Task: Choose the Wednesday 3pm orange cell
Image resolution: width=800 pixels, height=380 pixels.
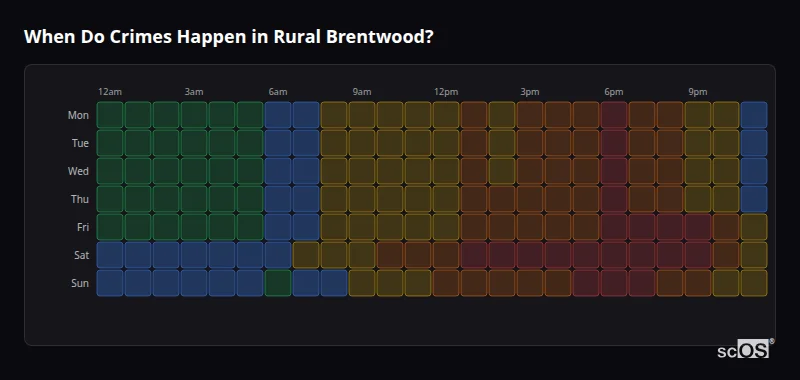Action: [x=530, y=171]
